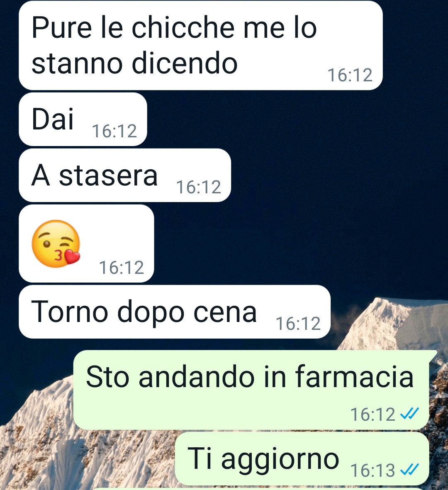Tap the timestamp on 'A stasera'
Image resolution: width=448 pixels, height=490 pixels.
pyautogui.click(x=199, y=187)
